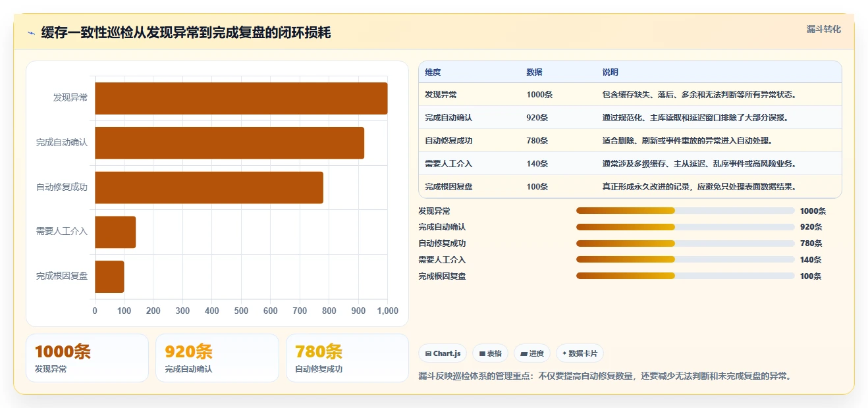Click the description starting 通过规范化
This screenshot has height=408, width=868.
(x=695, y=118)
